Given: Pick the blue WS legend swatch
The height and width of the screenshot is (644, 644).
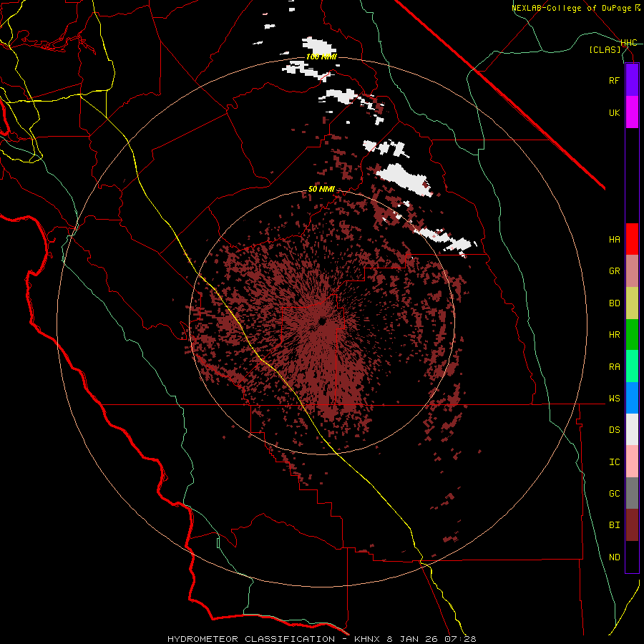Looking at the screenshot, I should point(632,398).
